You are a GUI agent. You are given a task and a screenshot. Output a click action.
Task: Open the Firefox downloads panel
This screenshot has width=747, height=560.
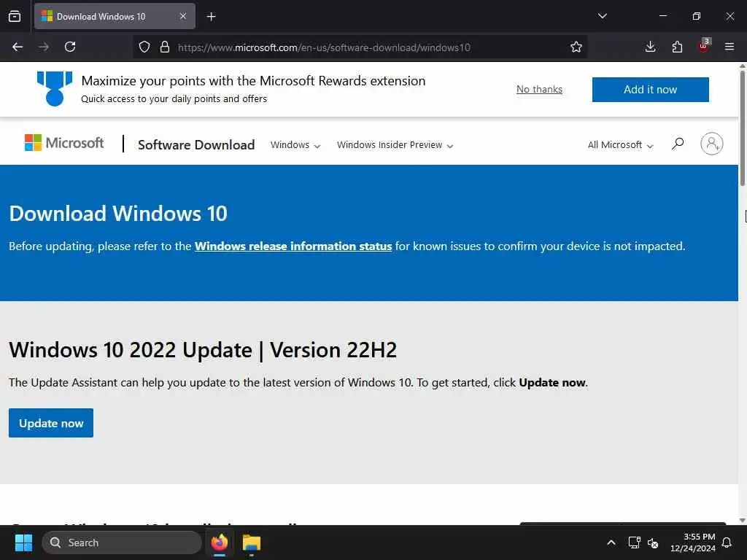pyautogui.click(x=650, y=47)
